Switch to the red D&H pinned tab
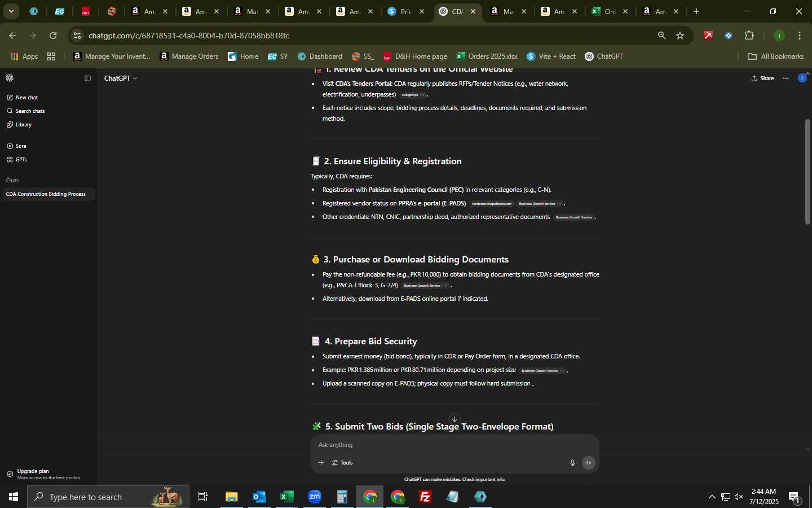Image resolution: width=812 pixels, height=508 pixels. [x=86, y=11]
